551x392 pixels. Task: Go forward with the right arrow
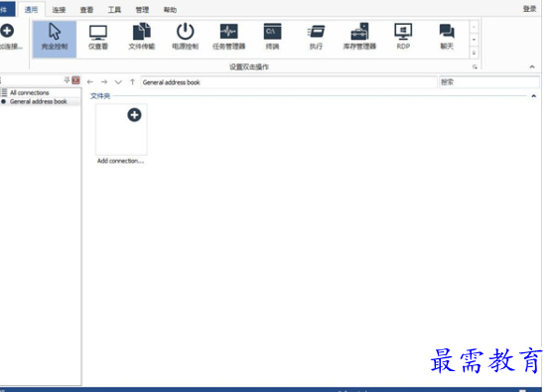click(x=104, y=81)
